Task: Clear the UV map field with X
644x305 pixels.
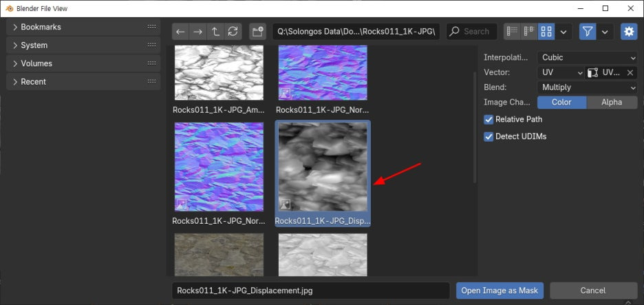Action: click(630, 73)
